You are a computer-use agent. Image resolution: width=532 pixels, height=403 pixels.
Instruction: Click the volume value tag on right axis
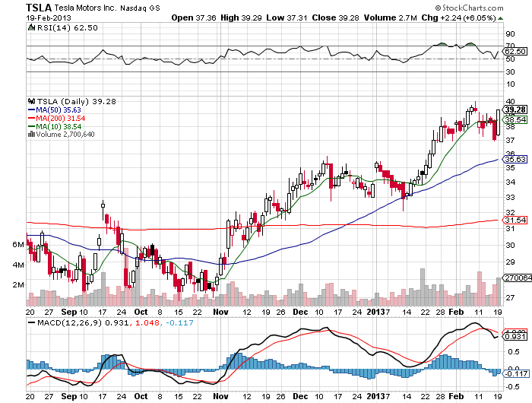(x=517, y=278)
